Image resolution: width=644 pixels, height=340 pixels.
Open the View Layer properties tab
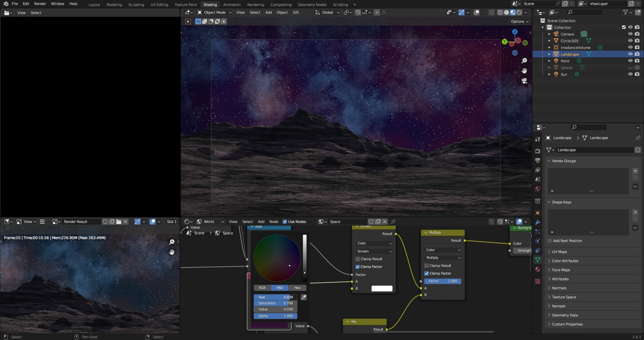point(537,170)
